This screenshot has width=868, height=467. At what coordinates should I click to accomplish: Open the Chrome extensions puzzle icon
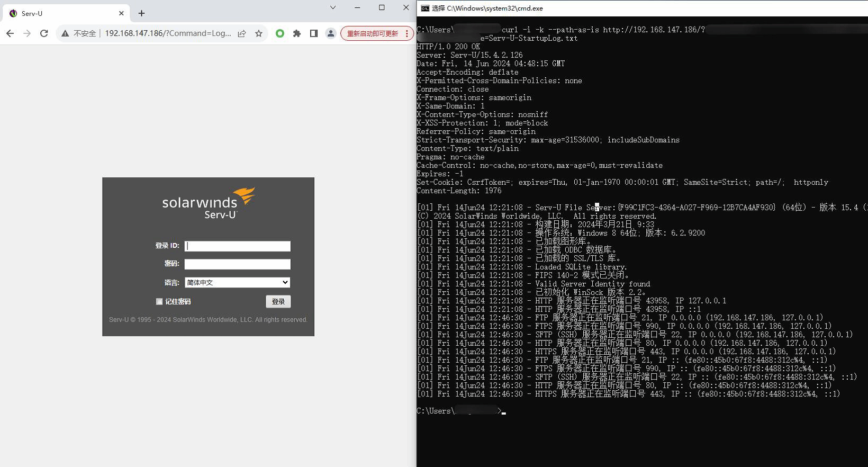tap(297, 33)
